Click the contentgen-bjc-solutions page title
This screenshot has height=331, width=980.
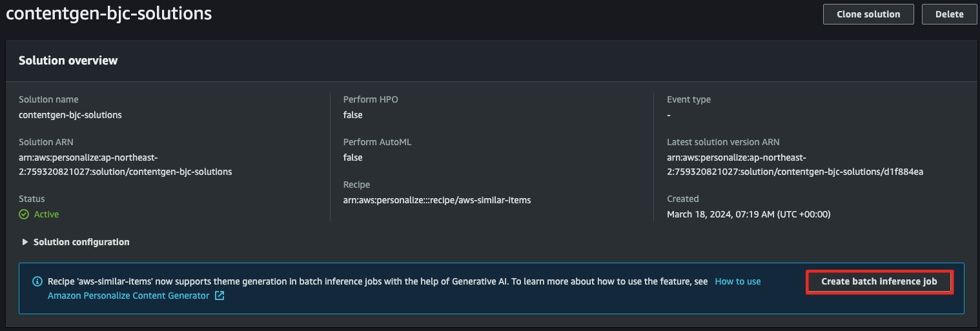(x=108, y=13)
